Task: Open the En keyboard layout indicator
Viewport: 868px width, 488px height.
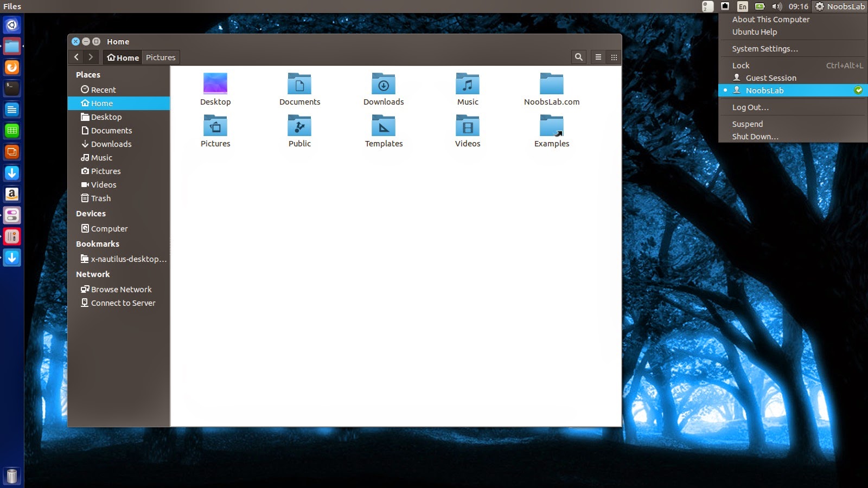Action: pyautogui.click(x=743, y=7)
